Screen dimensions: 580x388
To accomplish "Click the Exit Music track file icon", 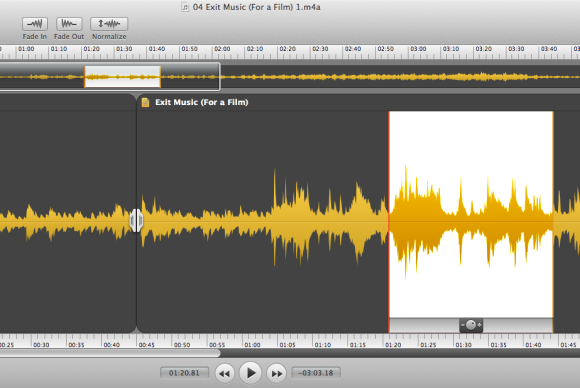I will (x=145, y=102).
